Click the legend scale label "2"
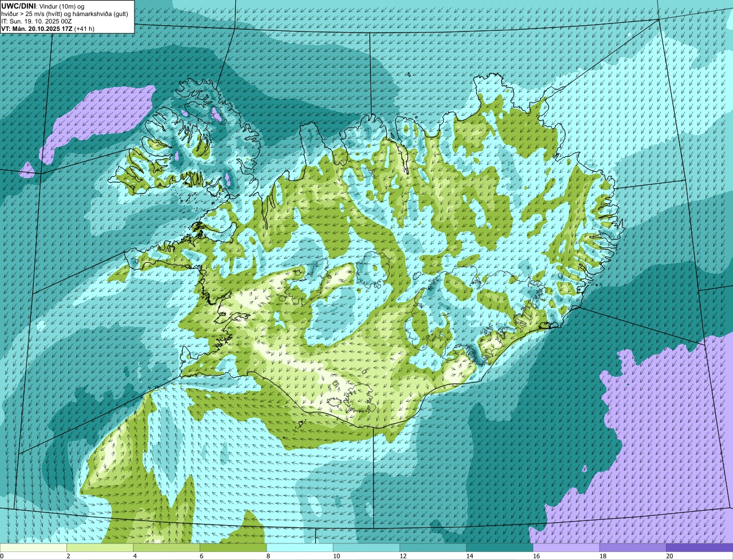 pyautogui.click(x=68, y=556)
